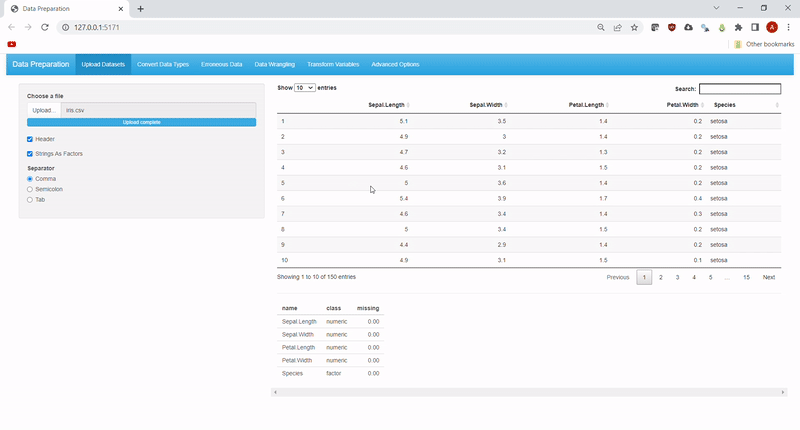Open the Show entries dropdown
Viewport: 800px width, 430px height.
[305, 88]
